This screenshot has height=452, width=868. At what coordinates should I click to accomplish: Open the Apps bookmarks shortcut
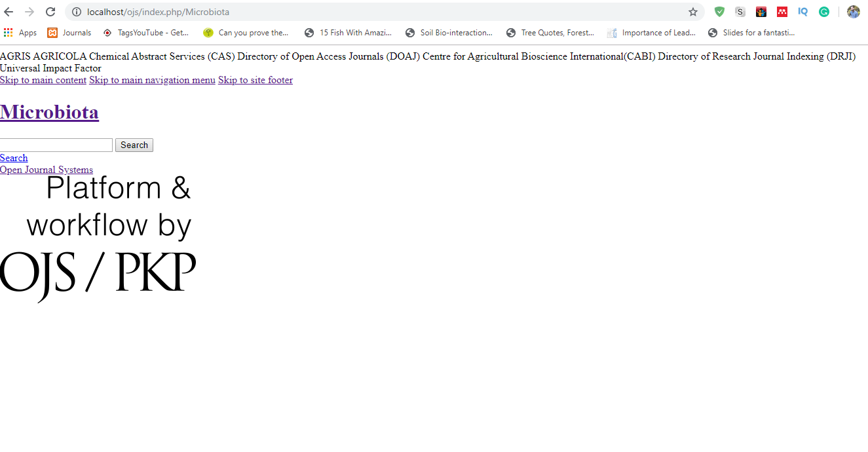20,33
